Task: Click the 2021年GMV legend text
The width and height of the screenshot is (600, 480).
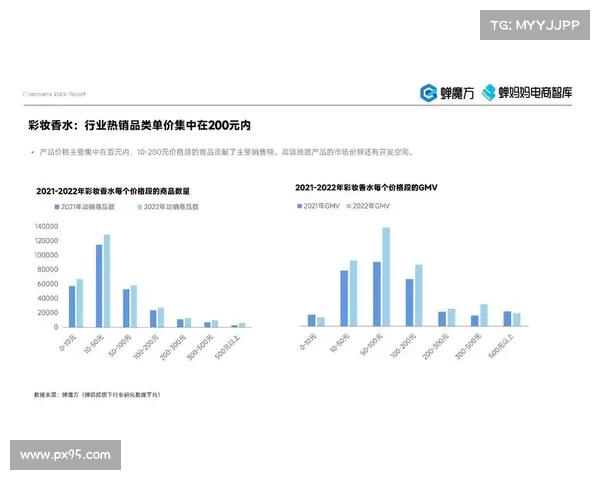Action: click(321, 206)
